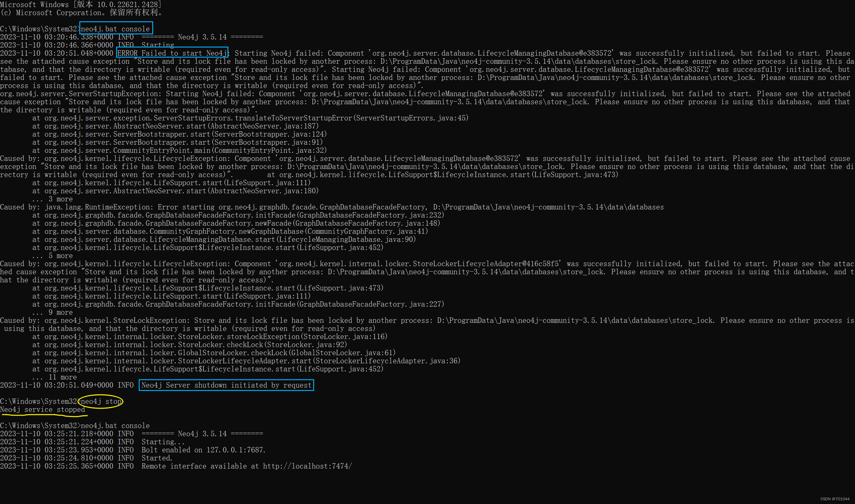Click stack line ending ServerBootstrapper.java:124
The height and width of the screenshot is (504, 855).
(180, 134)
